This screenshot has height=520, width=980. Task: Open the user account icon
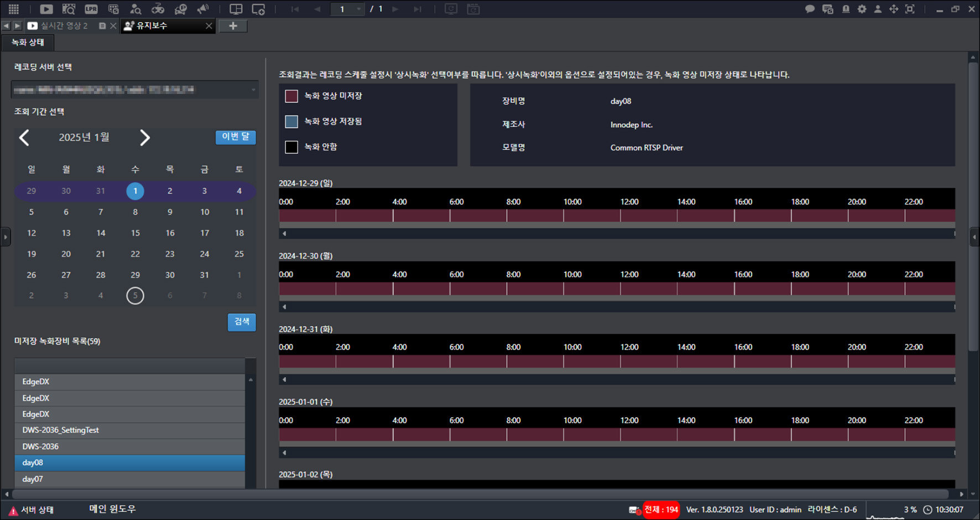(878, 9)
